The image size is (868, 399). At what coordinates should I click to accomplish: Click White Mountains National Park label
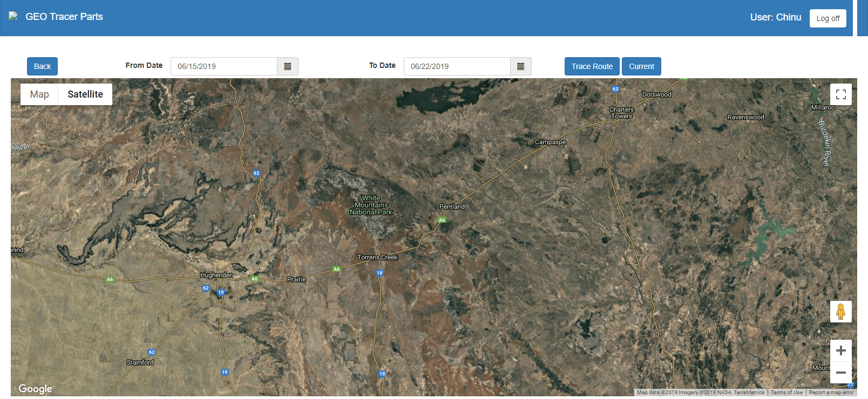pos(371,205)
